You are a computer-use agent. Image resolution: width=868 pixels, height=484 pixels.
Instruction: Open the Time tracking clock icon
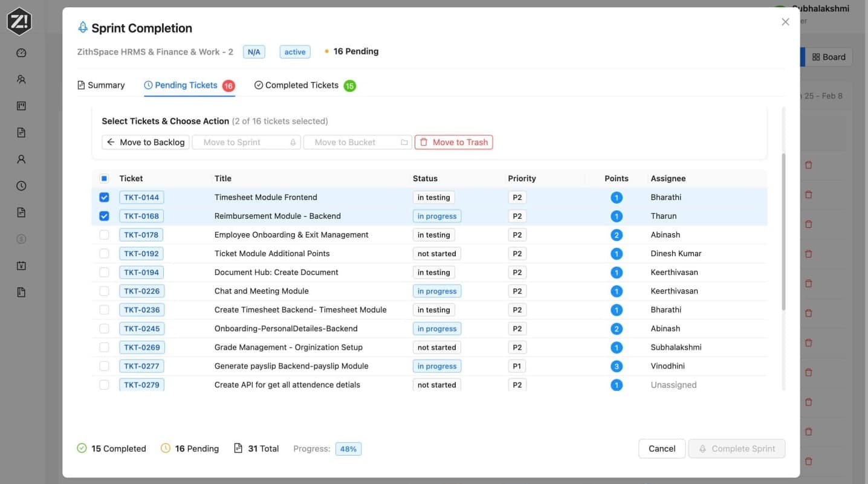click(21, 186)
